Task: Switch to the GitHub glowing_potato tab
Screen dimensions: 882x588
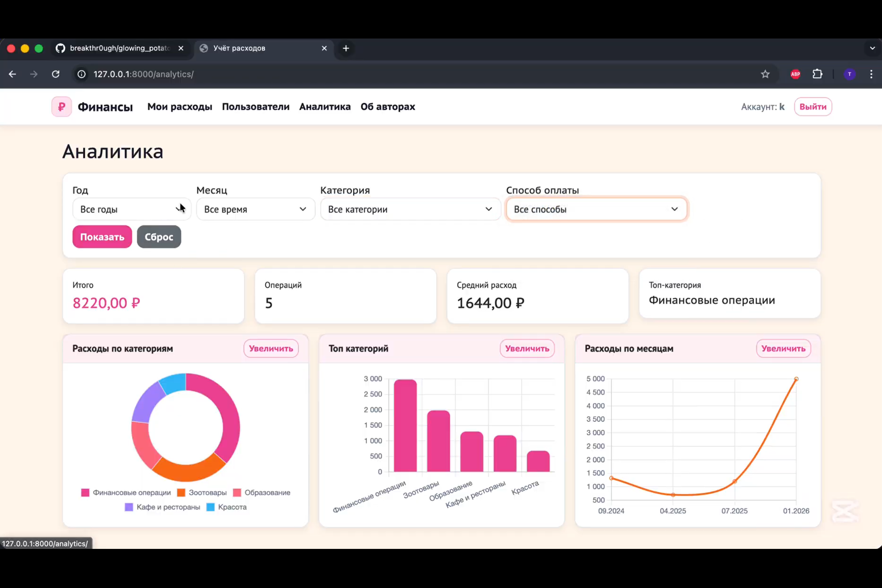Action: pos(119,49)
